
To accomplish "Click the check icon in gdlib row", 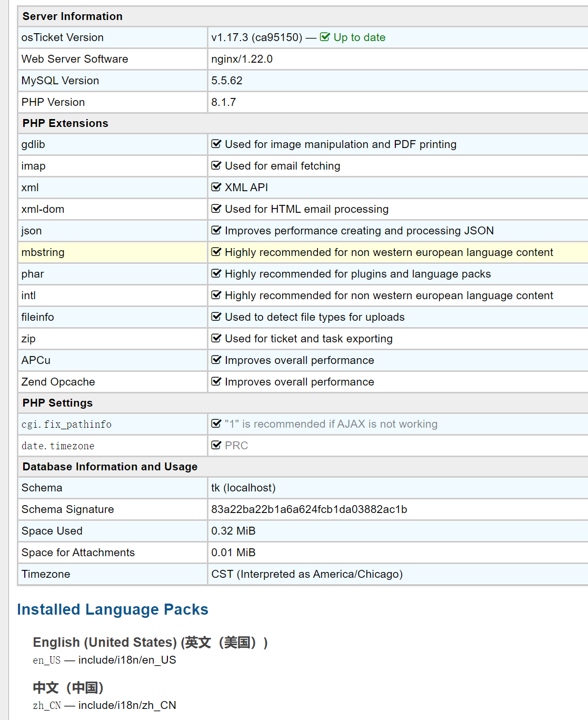I will [x=216, y=144].
